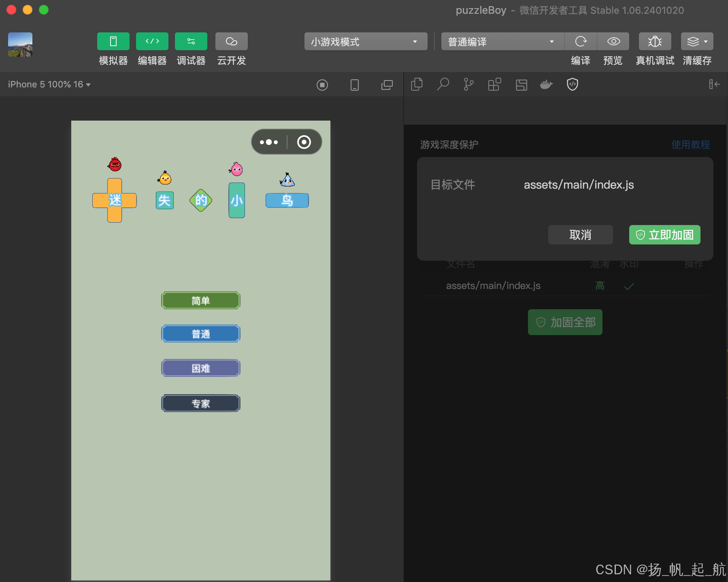Click the simulator phone device icon
The image size is (728, 582).
(355, 85)
